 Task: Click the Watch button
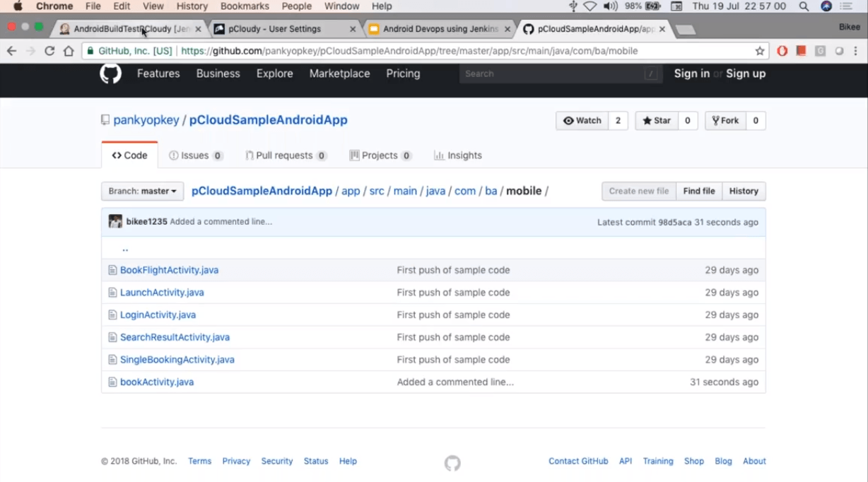click(582, 121)
